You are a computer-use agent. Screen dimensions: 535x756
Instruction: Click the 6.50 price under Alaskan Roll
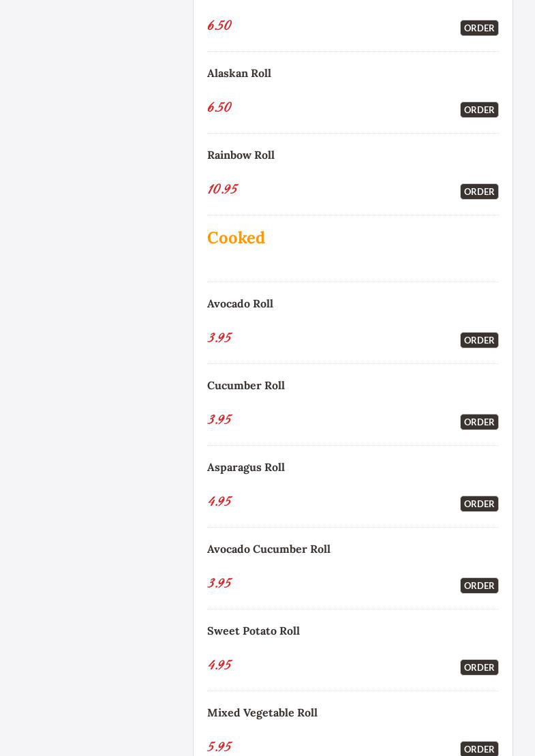click(219, 107)
